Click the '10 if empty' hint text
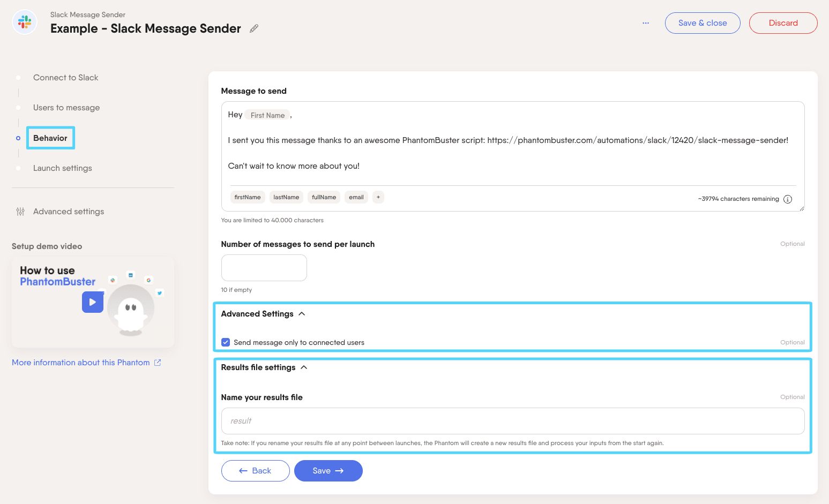829x504 pixels. coord(236,290)
